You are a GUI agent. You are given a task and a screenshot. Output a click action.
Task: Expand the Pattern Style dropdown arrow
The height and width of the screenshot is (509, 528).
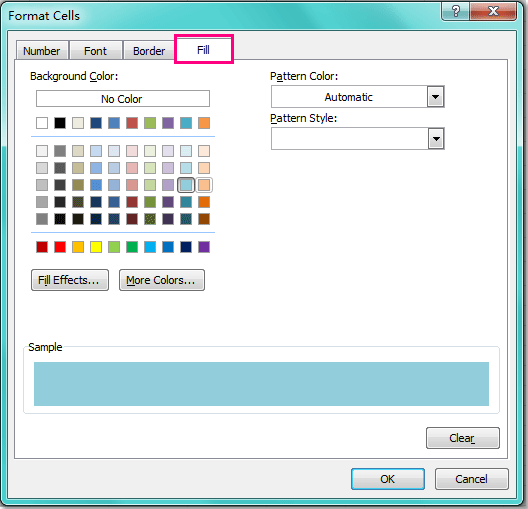[x=436, y=138]
